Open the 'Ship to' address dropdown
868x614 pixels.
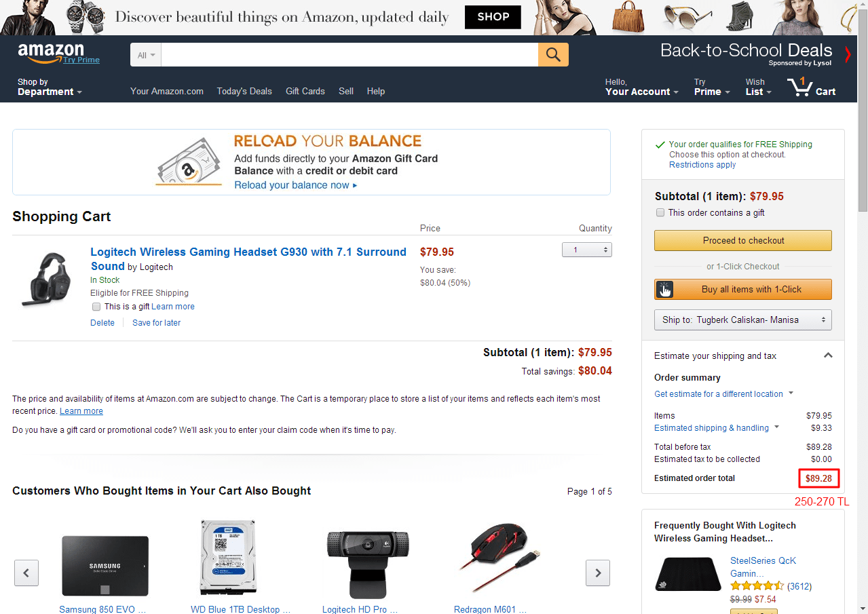pos(742,320)
